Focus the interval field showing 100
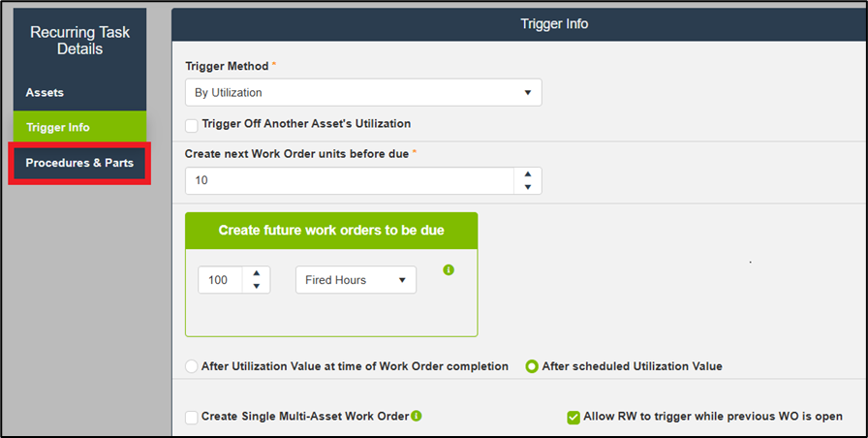 pos(221,280)
